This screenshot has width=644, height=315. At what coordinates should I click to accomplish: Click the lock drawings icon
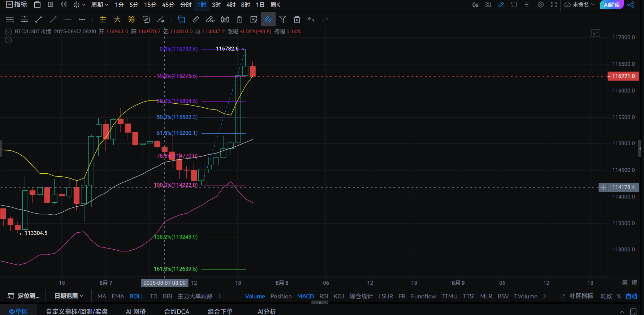pos(239,20)
